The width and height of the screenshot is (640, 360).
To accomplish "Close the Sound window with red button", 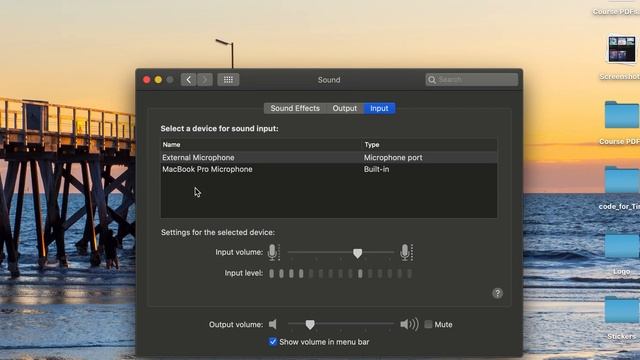I will [x=147, y=80].
